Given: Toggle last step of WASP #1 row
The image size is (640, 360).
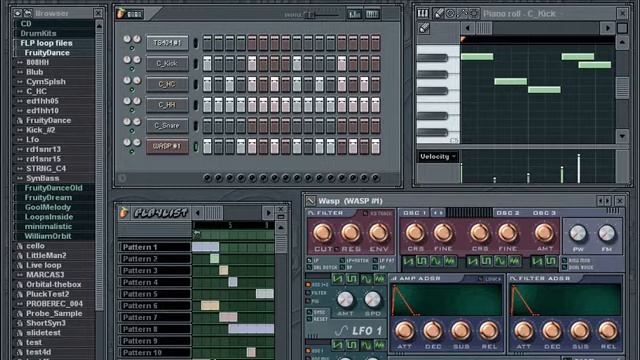Looking at the screenshot, I should (376, 147).
